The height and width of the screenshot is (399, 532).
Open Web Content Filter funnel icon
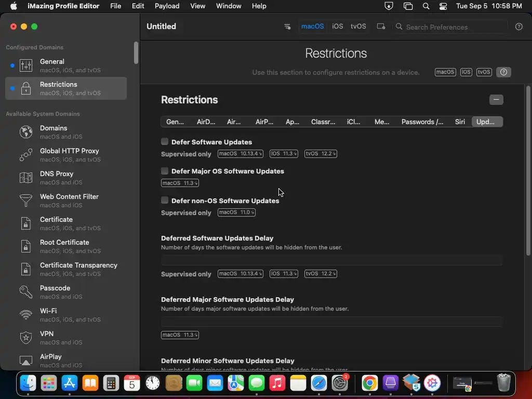click(x=26, y=201)
